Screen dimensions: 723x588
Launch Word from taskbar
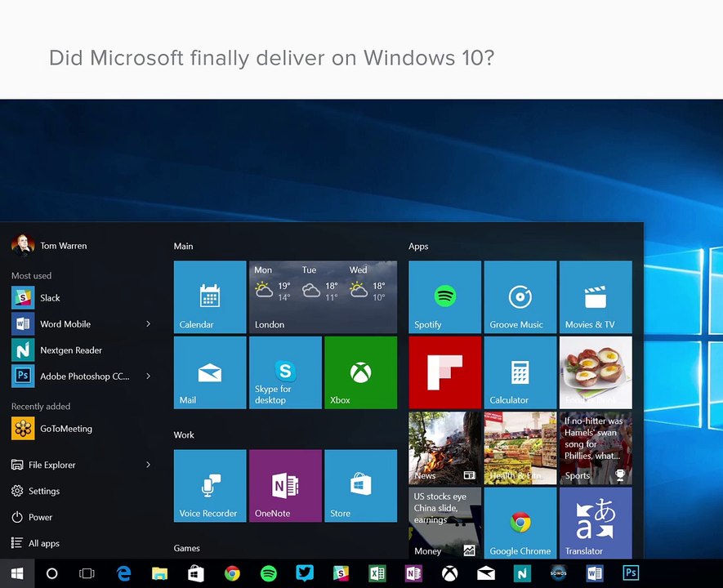(595, 573)
